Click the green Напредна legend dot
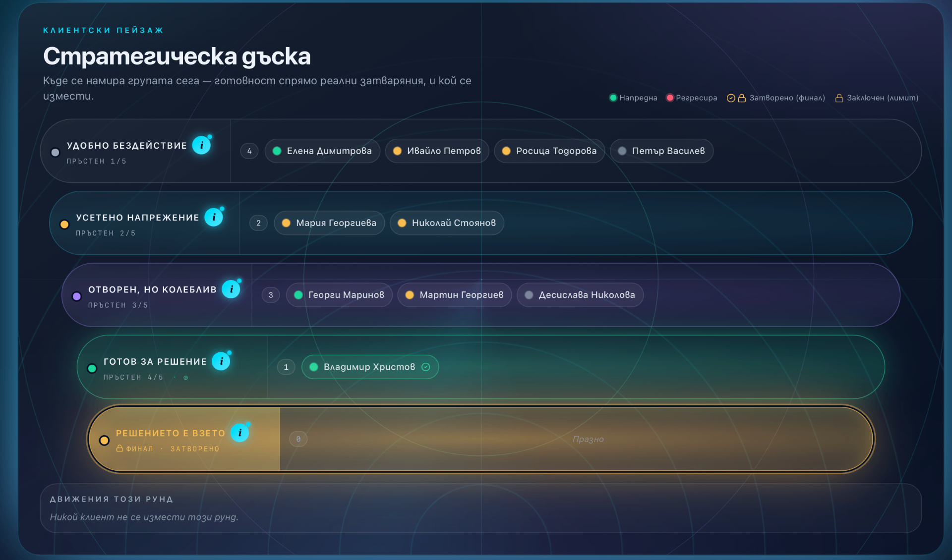 pyautogui.click(x=613, y=98)
